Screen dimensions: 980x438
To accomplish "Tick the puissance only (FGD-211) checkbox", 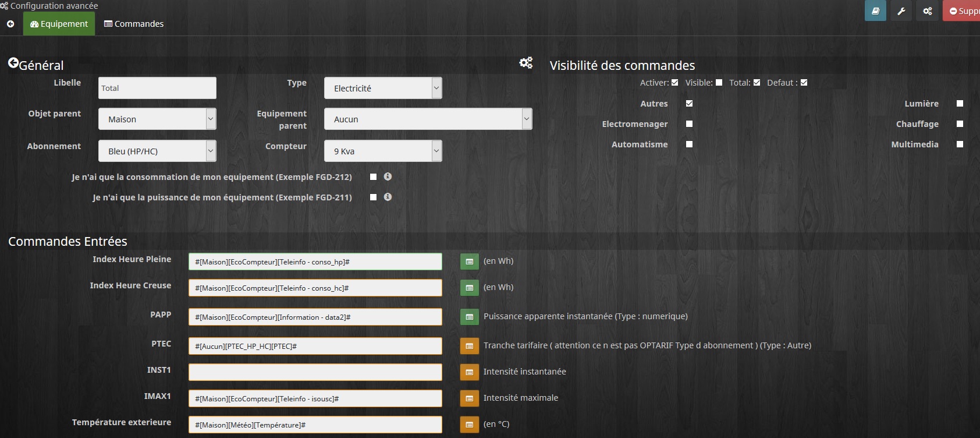I will pos(374,197).
